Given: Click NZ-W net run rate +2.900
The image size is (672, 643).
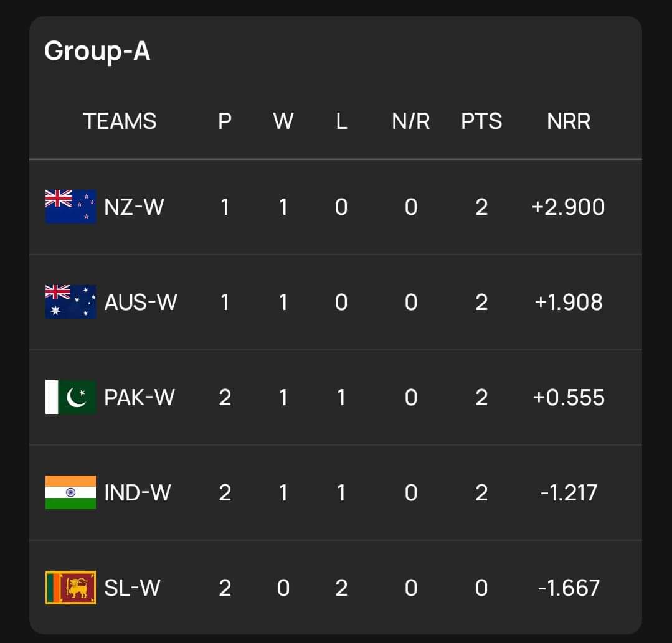Looking at the screenshot, I should point(569,207).
